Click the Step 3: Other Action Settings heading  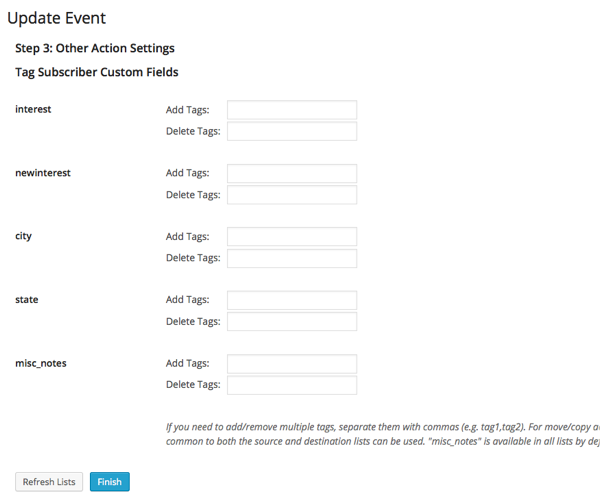pyautogui.click(x=95, y=48)
